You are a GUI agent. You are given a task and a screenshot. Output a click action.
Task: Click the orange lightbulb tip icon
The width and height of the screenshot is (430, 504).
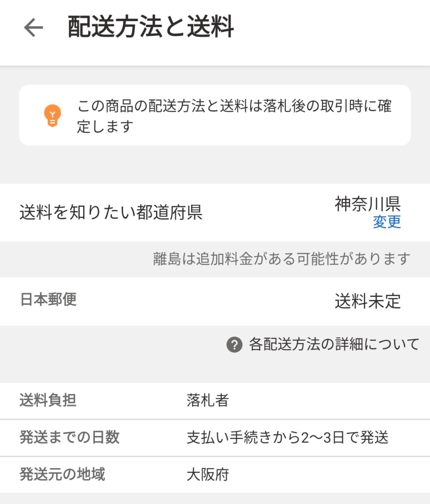pyautogui.click(x=52, y=116)
